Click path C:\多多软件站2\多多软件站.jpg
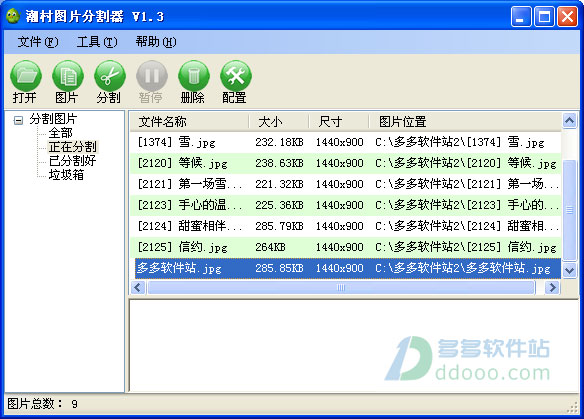This screenshot has width=584, height=419. (x=463, y=268)
